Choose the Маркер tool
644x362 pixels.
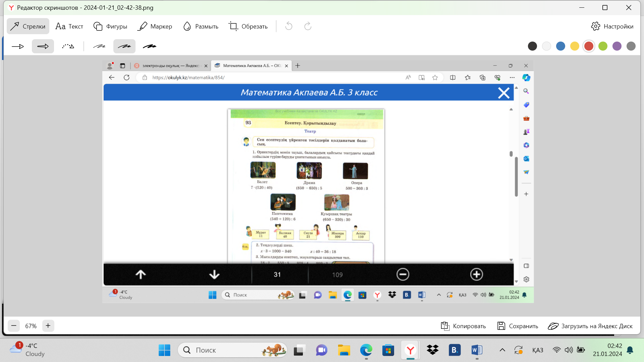click(x=155, y=26)
